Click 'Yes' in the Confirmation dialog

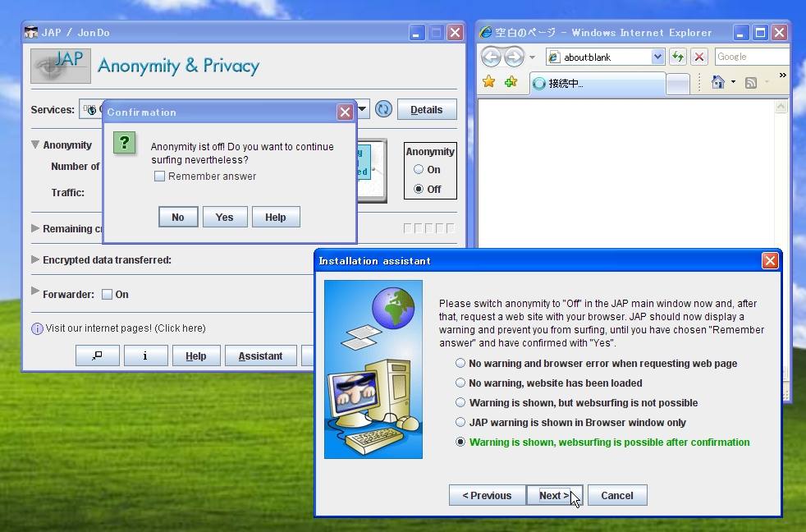coord(225,217)
